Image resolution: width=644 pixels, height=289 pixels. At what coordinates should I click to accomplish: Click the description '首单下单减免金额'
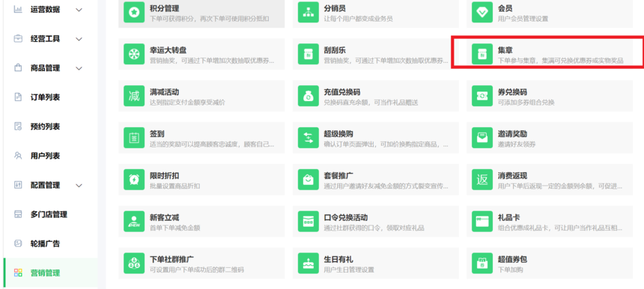175,228
